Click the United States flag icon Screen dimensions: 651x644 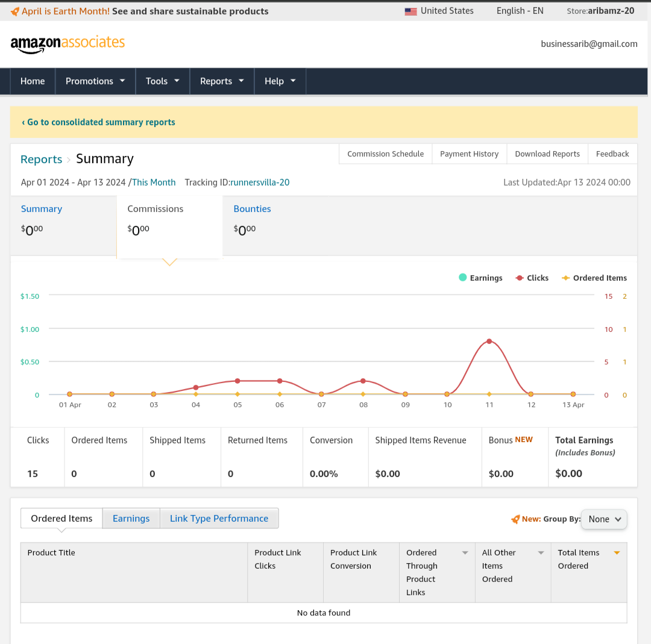410,11
